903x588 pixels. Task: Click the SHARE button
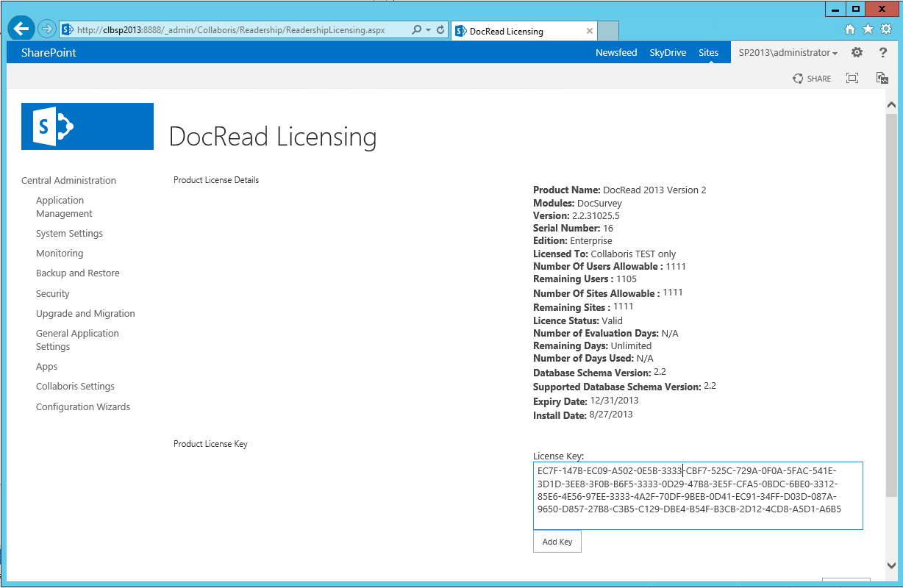click(x=812, y=79)
